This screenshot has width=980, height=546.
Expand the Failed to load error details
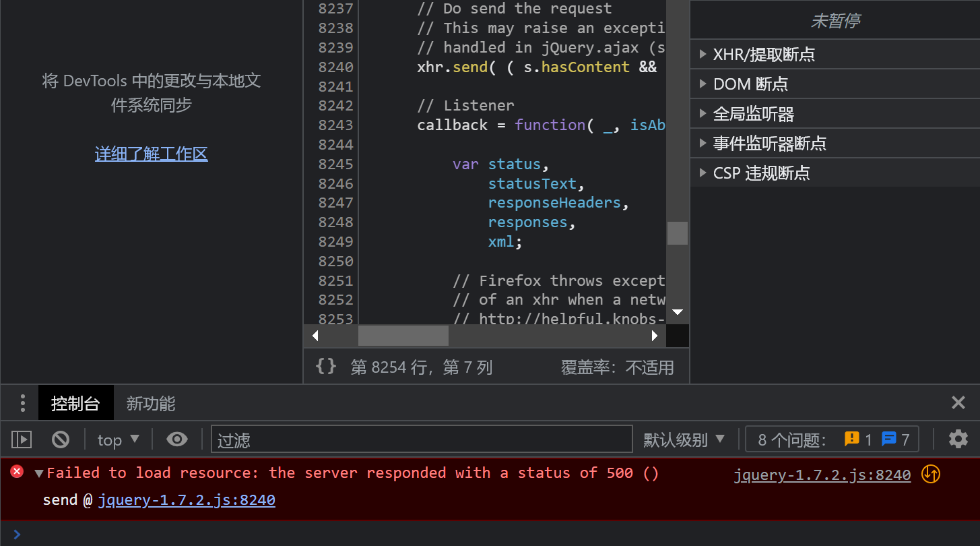pos(38,473)
